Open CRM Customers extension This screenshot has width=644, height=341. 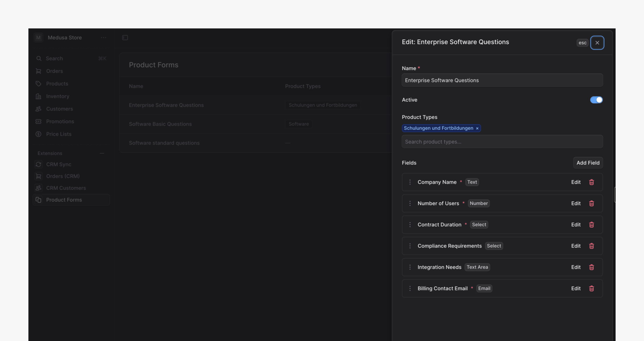[71, 188]
